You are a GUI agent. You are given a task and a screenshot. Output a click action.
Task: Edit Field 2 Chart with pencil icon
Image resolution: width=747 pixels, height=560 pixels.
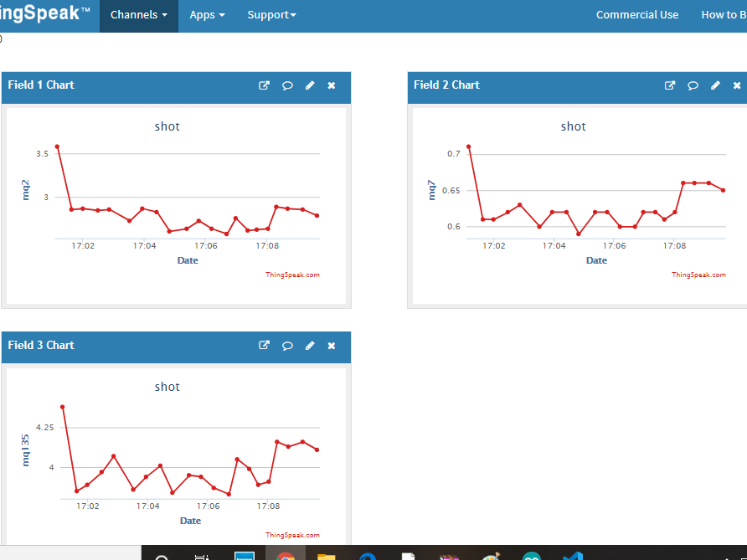[715, 85]
